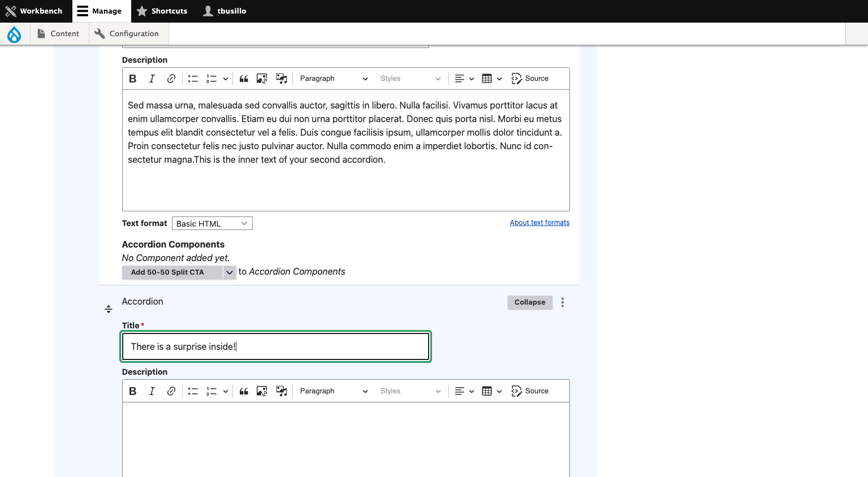The image size is (868, 477).
Task: Click Italic in the upper Description editor toolbar
Action: 152,79
